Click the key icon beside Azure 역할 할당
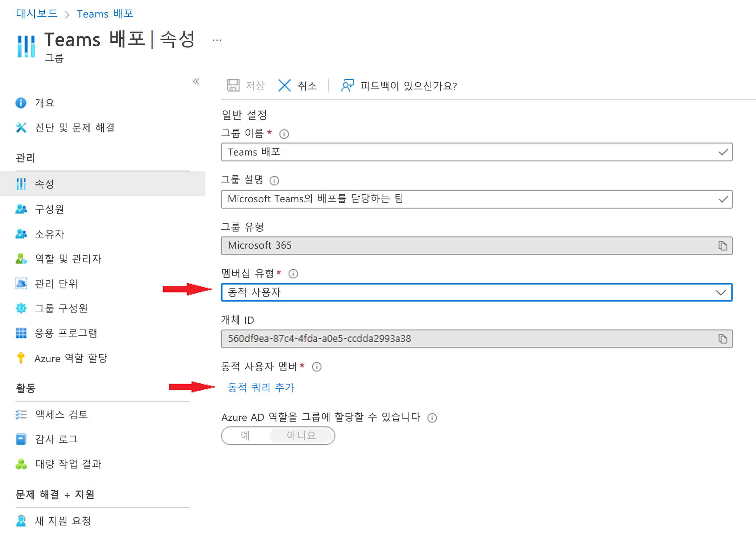Viewport: 756px width, 538px height. pos(21,358)
